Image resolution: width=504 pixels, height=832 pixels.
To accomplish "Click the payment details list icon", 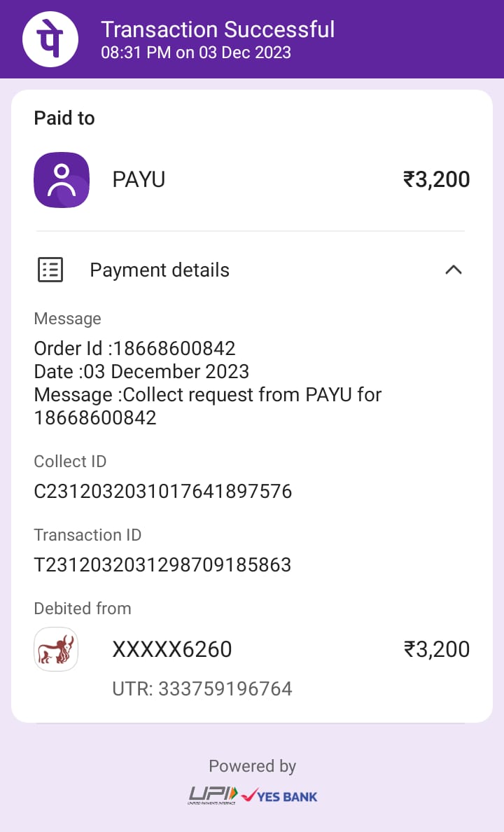I will (x=50, y=270).
